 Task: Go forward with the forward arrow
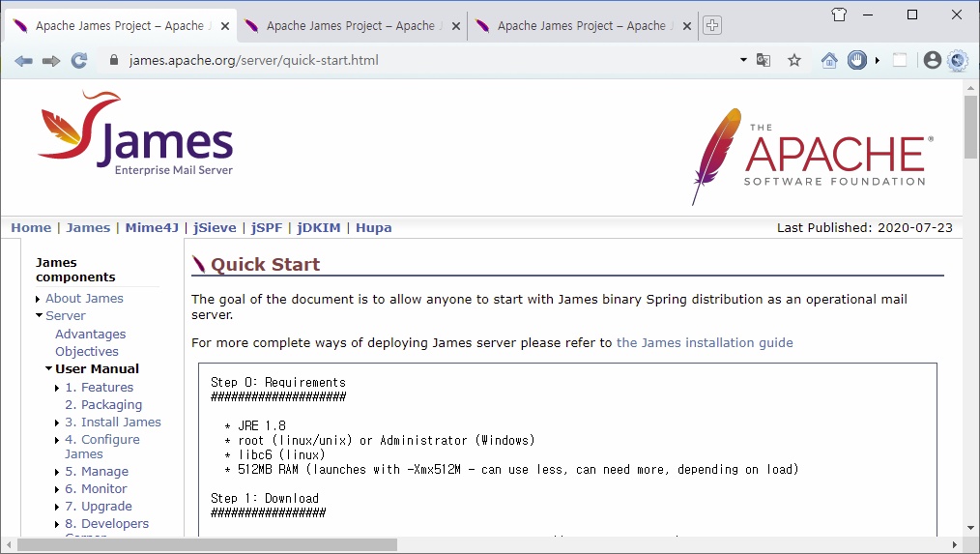pos(51,61)
